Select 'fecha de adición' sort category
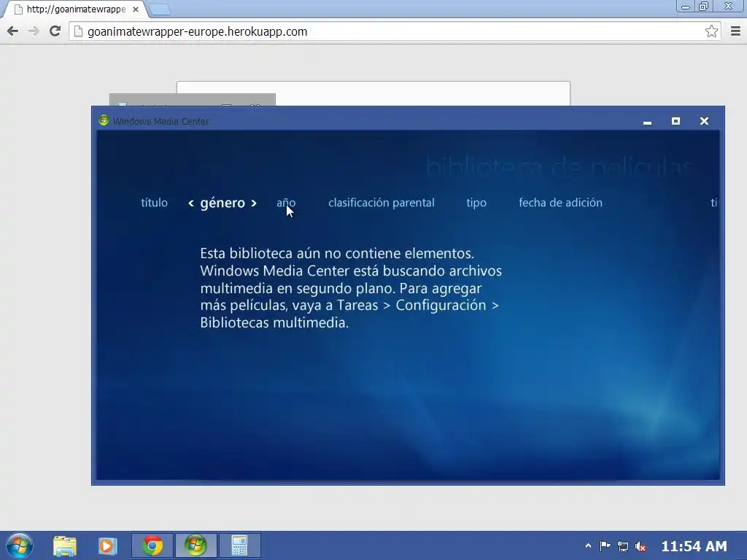747x560 pixels. pos(560,203)
